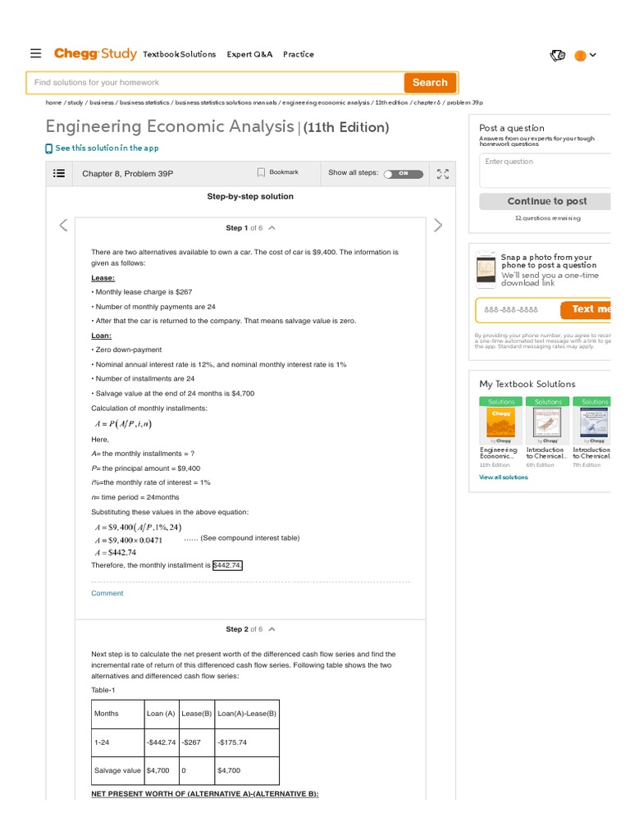Toggle Show all steps switch
The height and width of the screenshot is (840, 630).
(x=403, y=173)
